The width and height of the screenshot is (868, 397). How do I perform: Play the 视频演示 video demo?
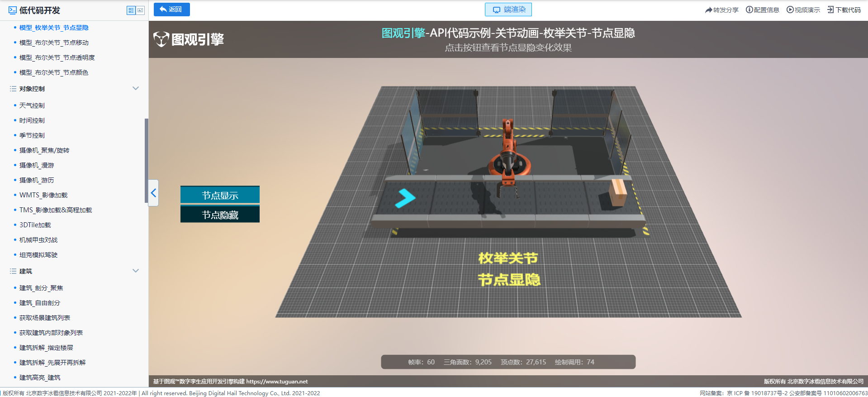click(x=803, y=10)
